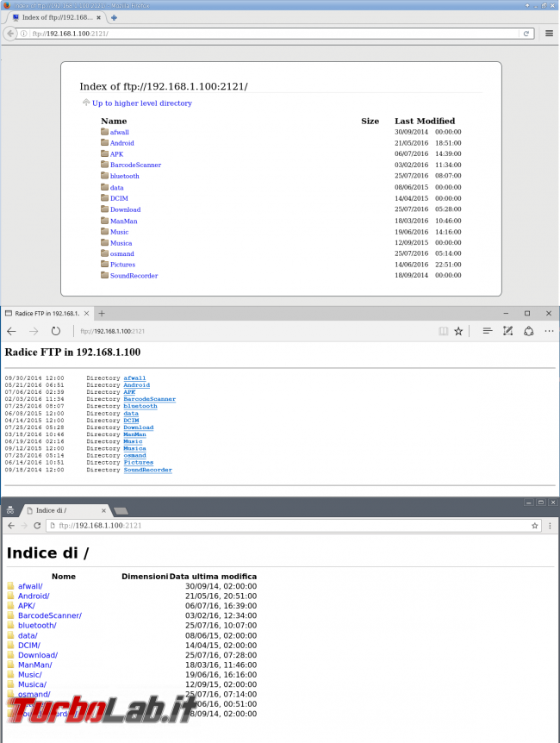Open SoundRecorder directory link in Edge
The image size is (560, 743).
[148, 470]
